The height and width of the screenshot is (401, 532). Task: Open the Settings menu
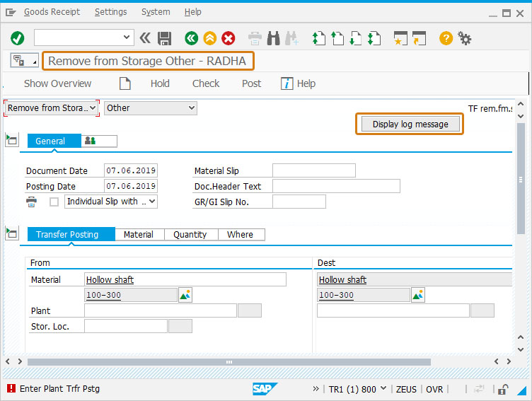[110, 12]
